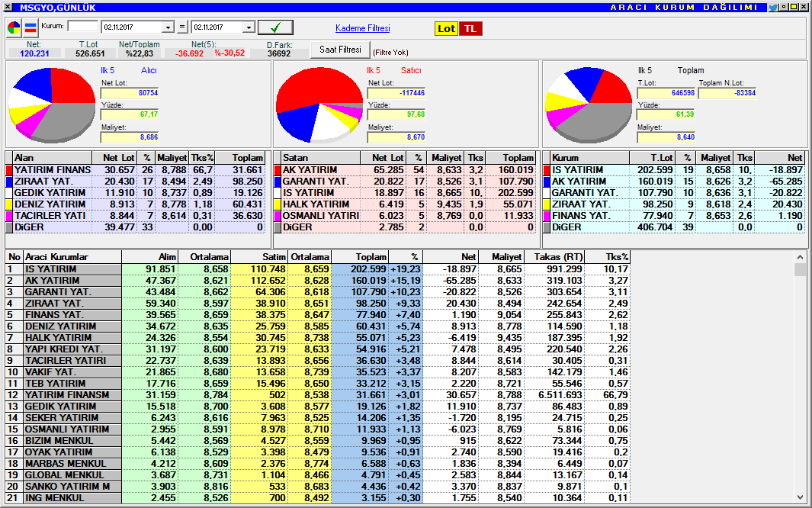The height and width of the screenshot is (508, 812).
Task: Select the VAKIF YAT. row
Action: [x=317, y=371]
